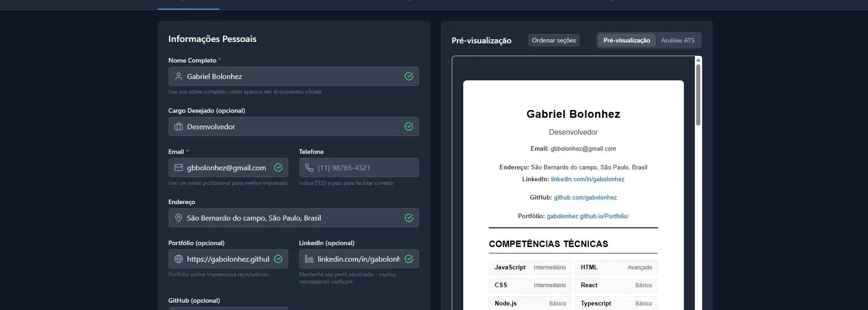868x310 pixels.
Task: Click the person icon in Nome Completo field
Action: tap(179, 76)
